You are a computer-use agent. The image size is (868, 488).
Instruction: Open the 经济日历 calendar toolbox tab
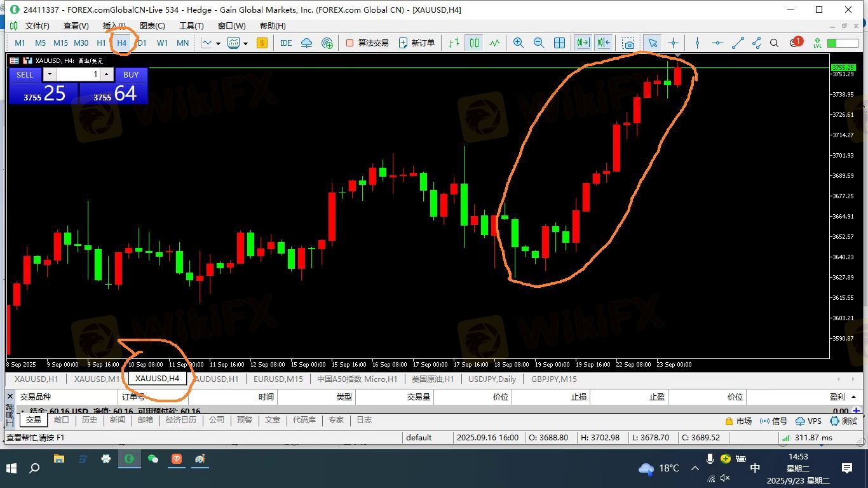click(181, 420)
